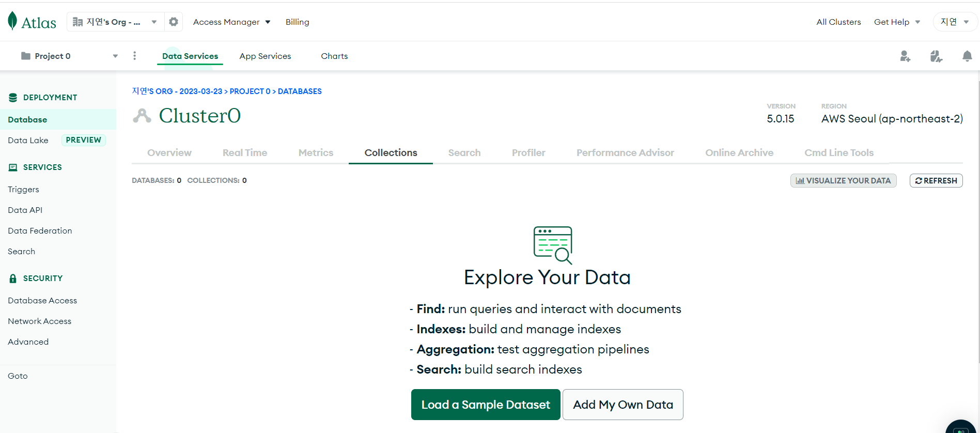
Task: Click the Security lock icon
Action: (x=13, y=279)
